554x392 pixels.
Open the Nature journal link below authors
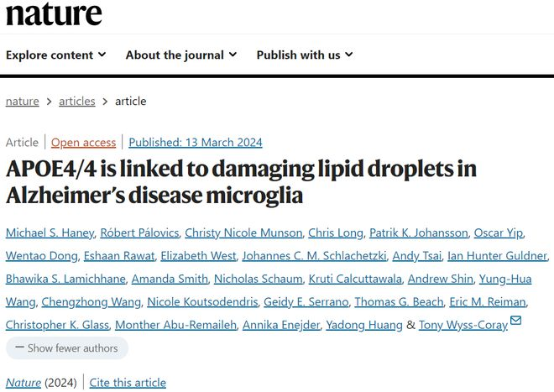(23, 383)
